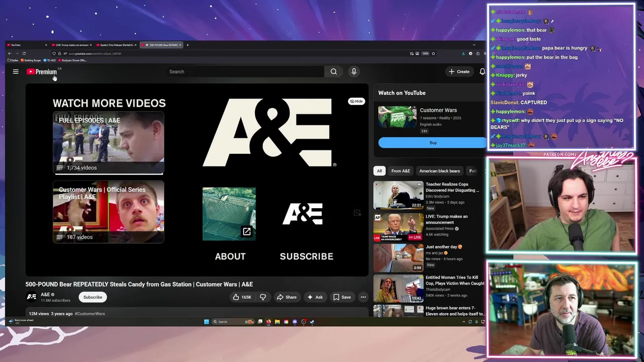The height and width of the screenshot is (362, 644).
Task: Open File Explorer from the taskbar
Action: point(277,322)
